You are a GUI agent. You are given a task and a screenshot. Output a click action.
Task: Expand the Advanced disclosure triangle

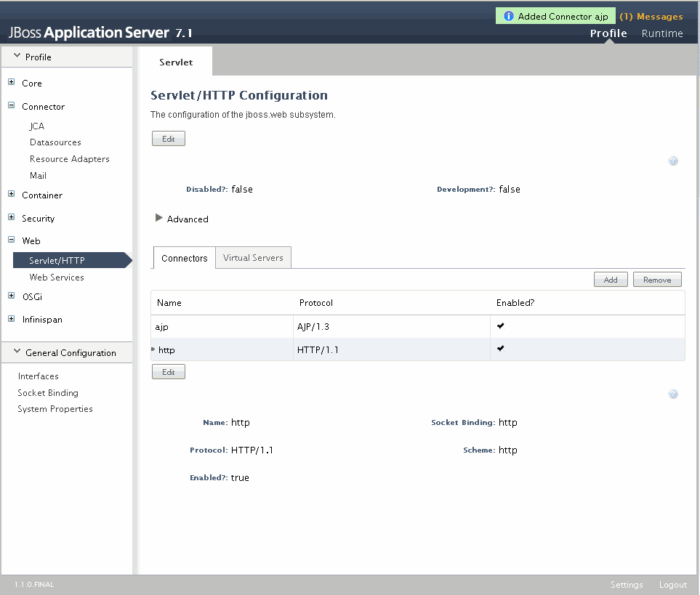(x=158, y=218)
